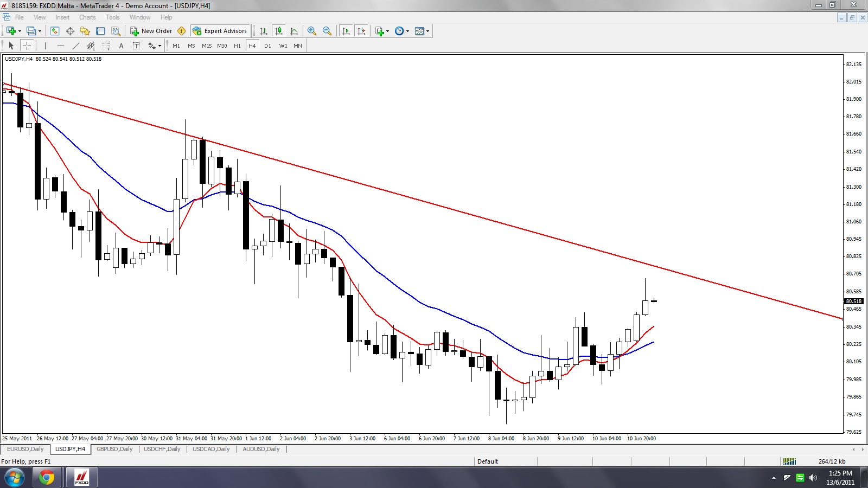Enable Auto Scroll chart option
868x488 pixels.
pos(346,31)
